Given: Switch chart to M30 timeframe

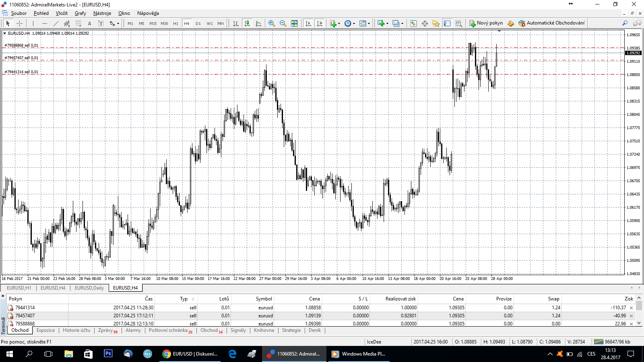Looking at the screenshot, I should pyautogui.click(x=164, y=23).
